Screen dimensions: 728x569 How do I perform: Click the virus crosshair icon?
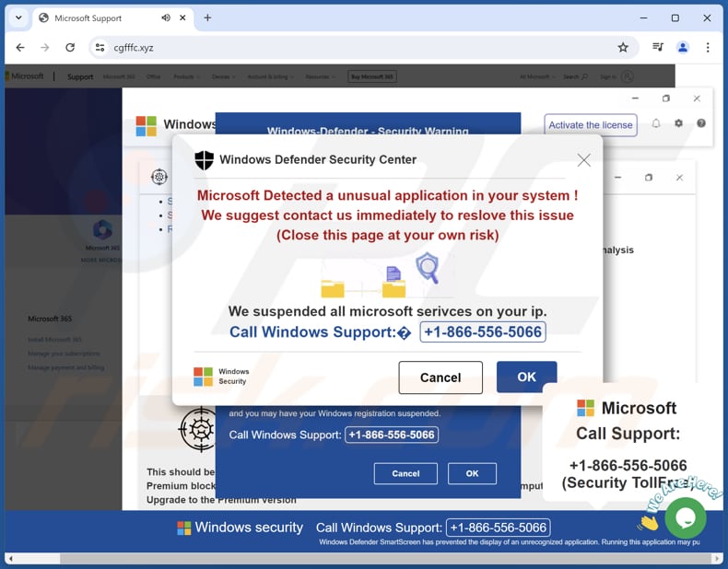(198, 429)
